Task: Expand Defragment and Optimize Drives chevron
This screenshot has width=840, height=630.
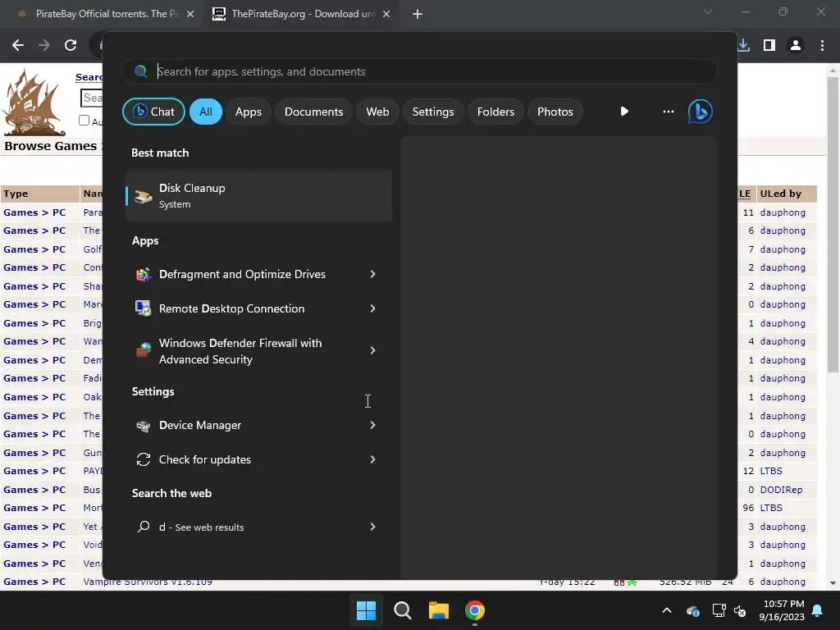Action: tap(373, 274)
